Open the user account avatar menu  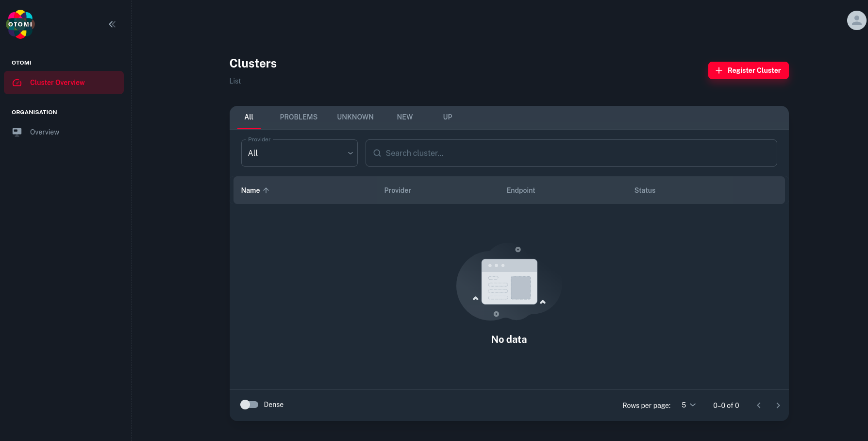(x=856, y=20)
